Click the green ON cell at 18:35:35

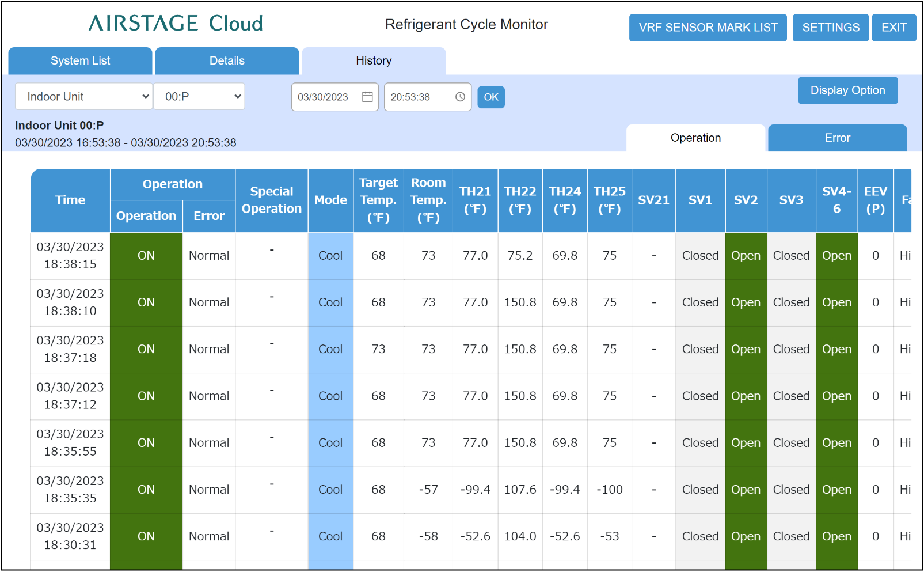[146, 490]
